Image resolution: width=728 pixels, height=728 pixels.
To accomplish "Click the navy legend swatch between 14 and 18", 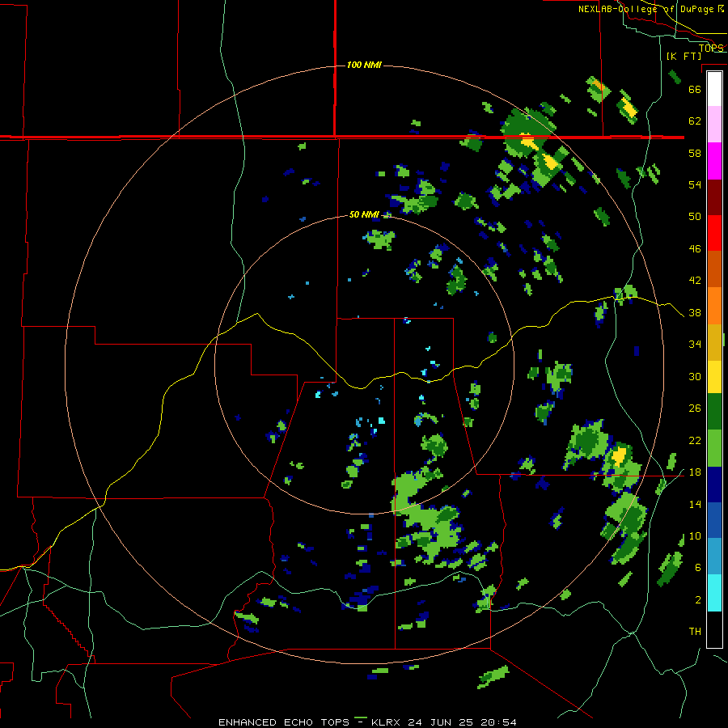I will click(714, 485).
